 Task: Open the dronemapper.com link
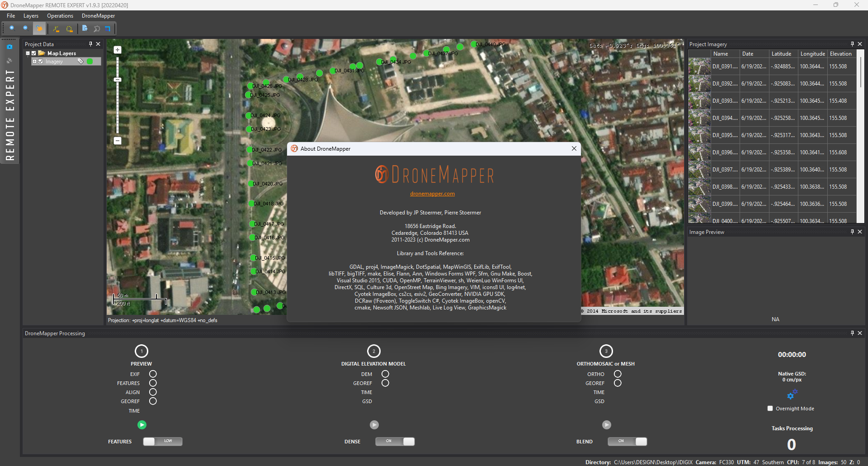[432, 194]
